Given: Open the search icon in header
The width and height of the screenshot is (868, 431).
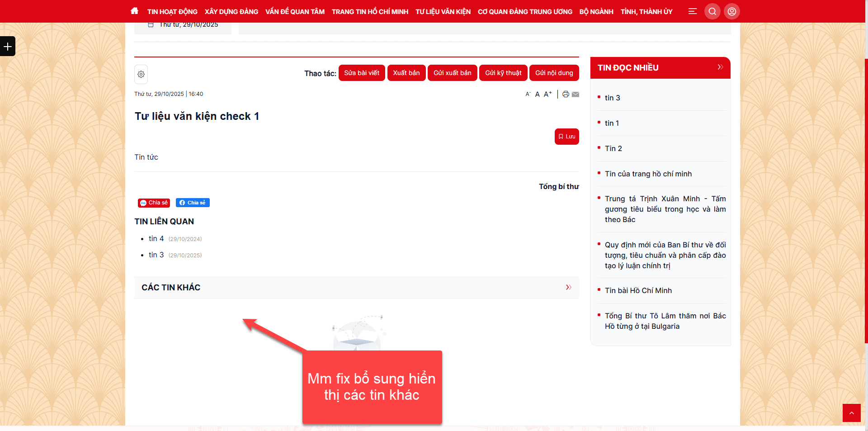Looking at the screenshot, I should click(x=712, y=11).
